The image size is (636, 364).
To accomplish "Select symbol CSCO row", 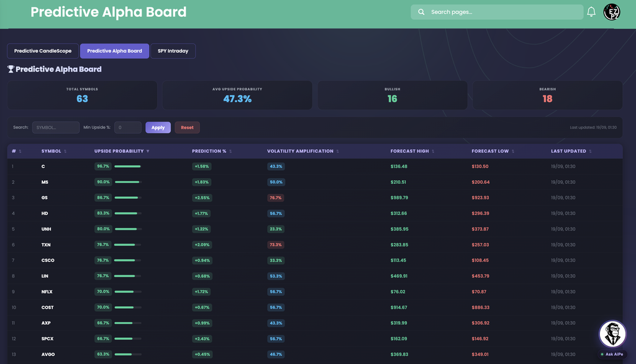I will click(315, 260).
